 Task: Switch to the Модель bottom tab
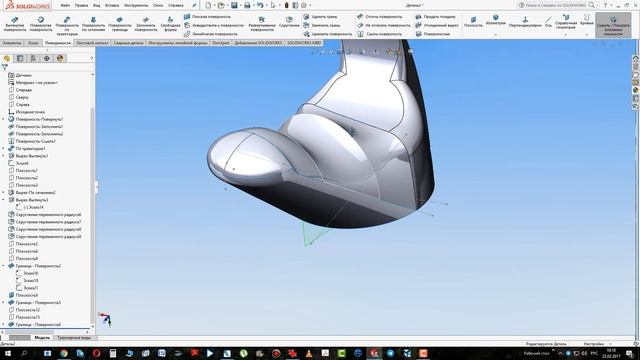pyautogui.click(x=42, y=338)
